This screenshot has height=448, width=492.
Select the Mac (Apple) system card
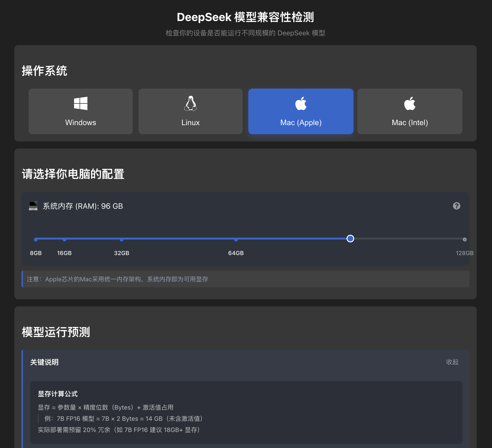(301, 111)
